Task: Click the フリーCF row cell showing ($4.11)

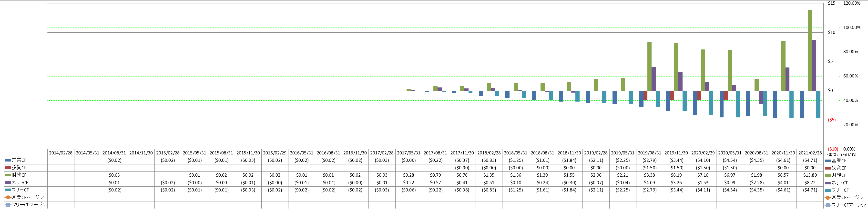Action: [703, 190]
